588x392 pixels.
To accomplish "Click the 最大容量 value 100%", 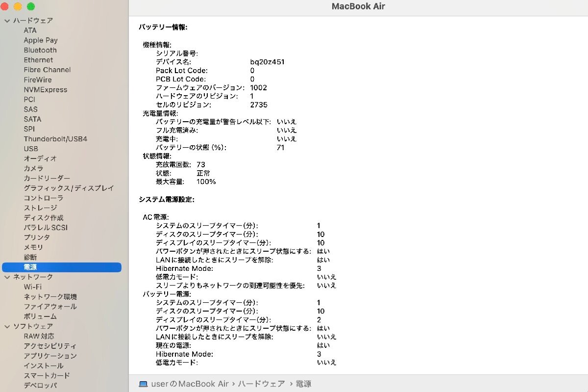I will tap(206, 182).
